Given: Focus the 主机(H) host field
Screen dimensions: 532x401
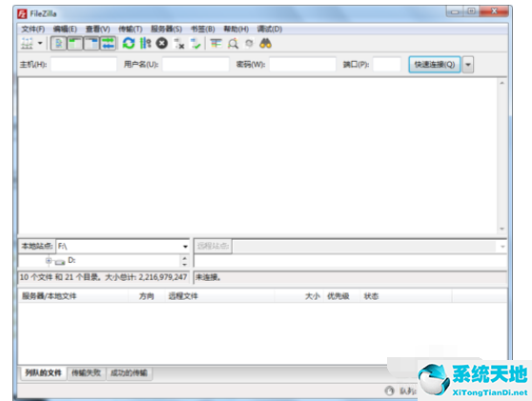Looking at the screenshot, I should pyautogui.click(x=84, y=64).
